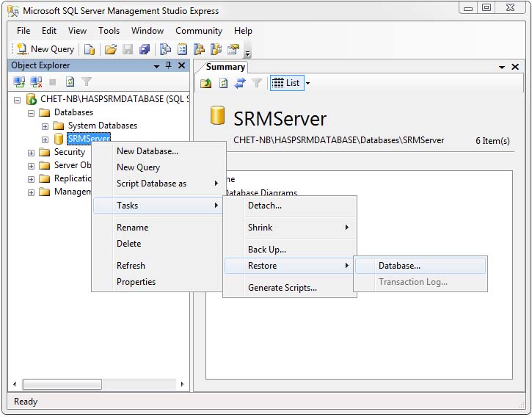Choose New Database... from context menu

[158, 151]
